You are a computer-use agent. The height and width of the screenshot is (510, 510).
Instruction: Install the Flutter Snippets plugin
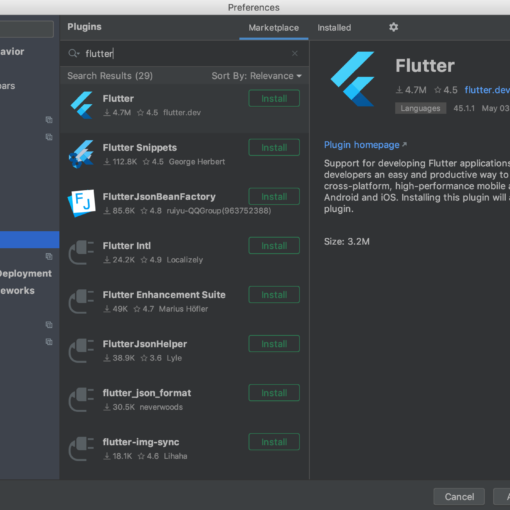[x=274, y=147]
